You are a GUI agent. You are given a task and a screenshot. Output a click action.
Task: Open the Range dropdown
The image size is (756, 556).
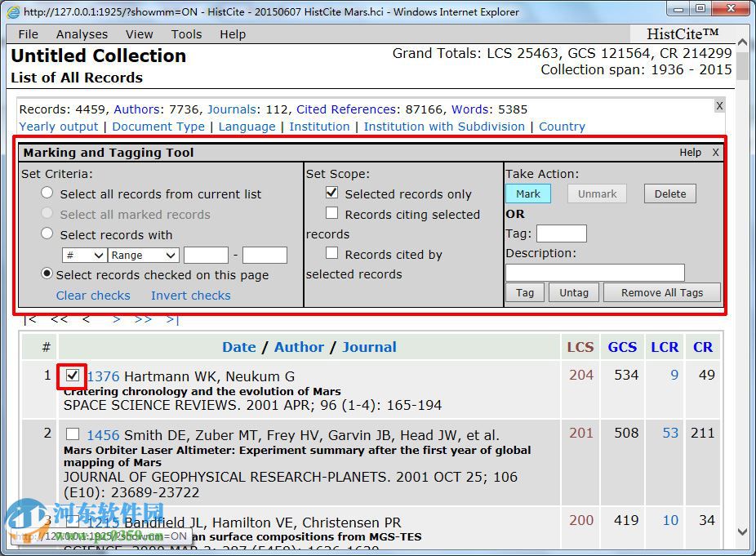[144, 256]
